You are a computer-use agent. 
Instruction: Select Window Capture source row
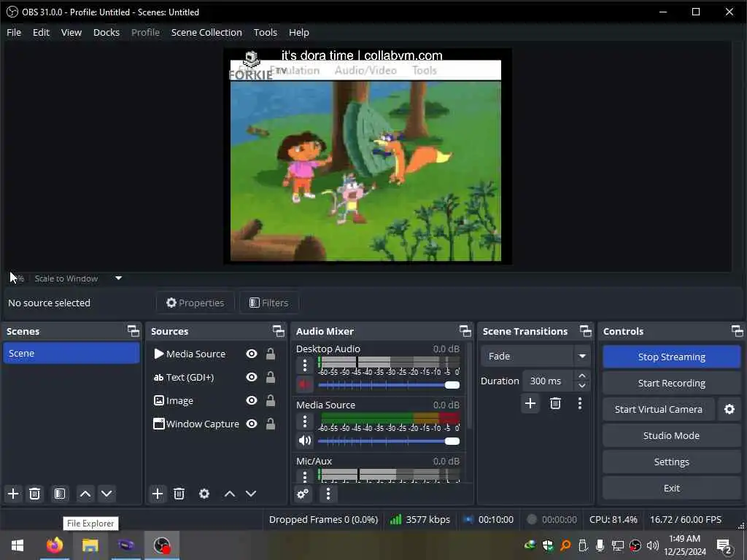tap(215, 424)
